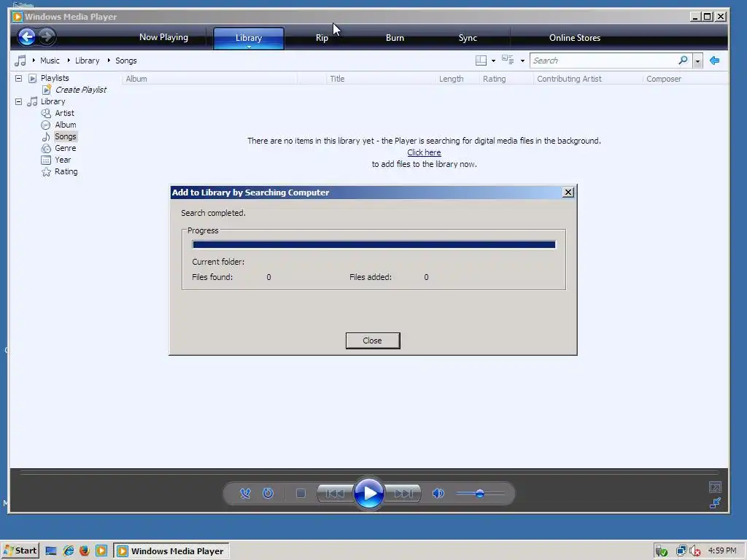Open the Rip tab
747x560 pixels.
point(322,38)
